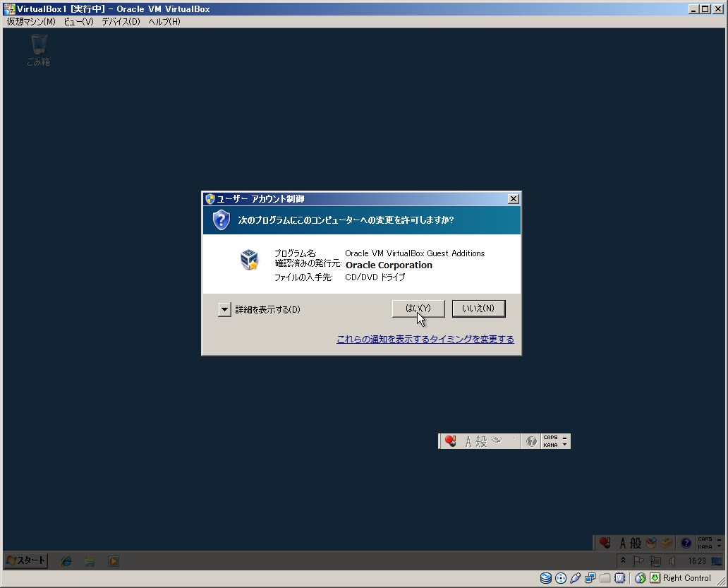Close the ユーザー アカウント制御 dialog
Image resolution: width=728 pixels, height=588 pixels.
pos(513,199)
